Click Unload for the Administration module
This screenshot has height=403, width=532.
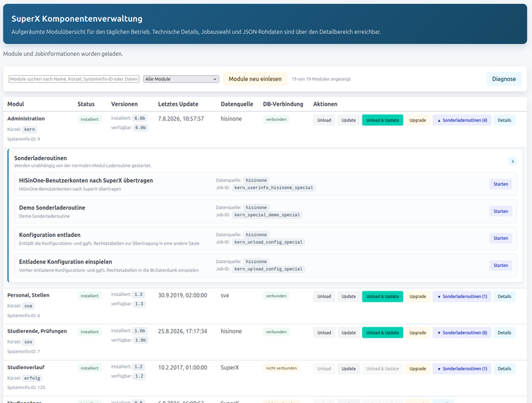coord(324,120)
